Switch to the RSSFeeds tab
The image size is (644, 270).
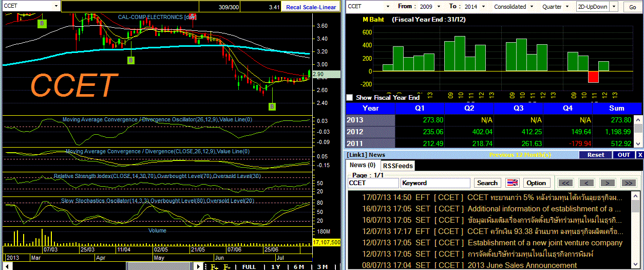(397, 166)
